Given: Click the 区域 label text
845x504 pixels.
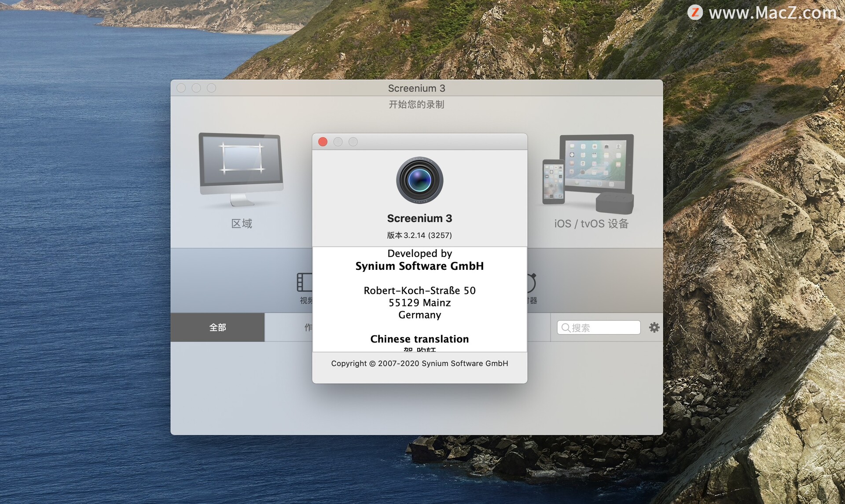Looking at the screenshot, I should click(242, 224).
